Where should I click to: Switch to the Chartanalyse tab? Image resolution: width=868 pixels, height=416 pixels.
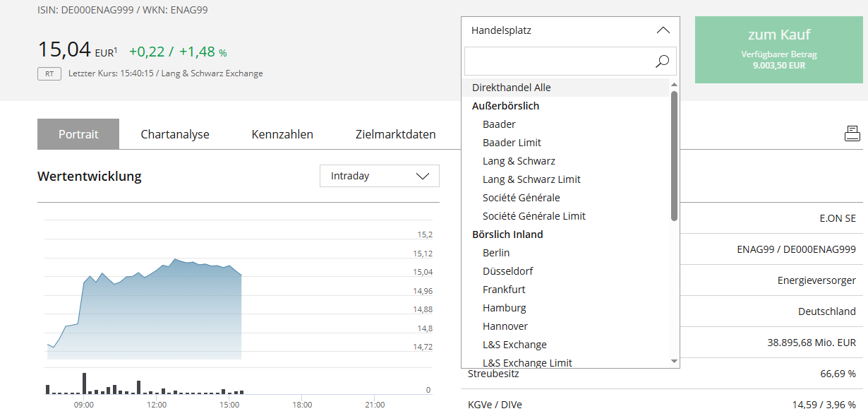tap(174, 133)
